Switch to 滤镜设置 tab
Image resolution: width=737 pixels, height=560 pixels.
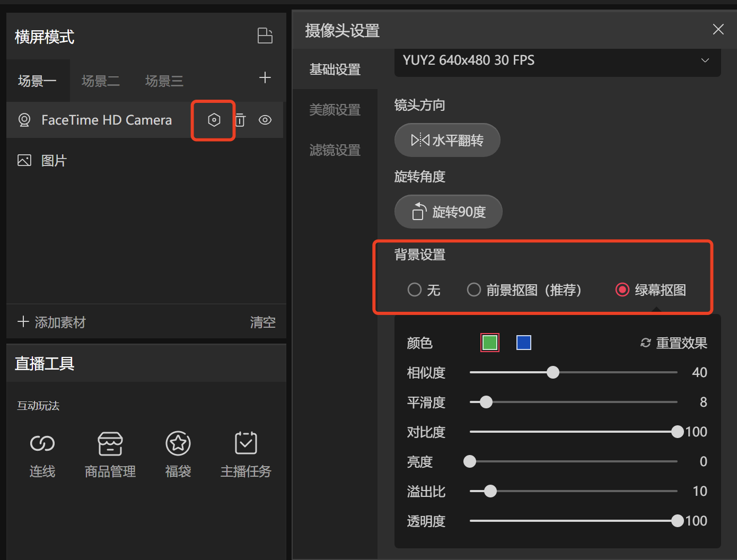pyautogui.click(x=335, y=150)
